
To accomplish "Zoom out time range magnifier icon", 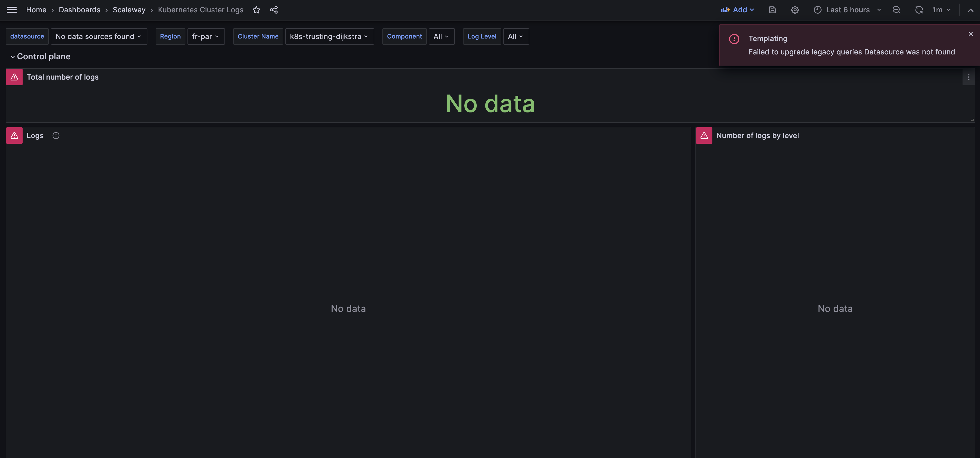I will click(x=896, y=10).
